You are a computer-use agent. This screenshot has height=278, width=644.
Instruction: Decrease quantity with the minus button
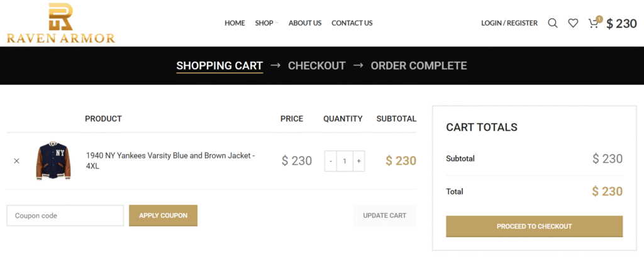pyautogui.click(x=331, y=161)
